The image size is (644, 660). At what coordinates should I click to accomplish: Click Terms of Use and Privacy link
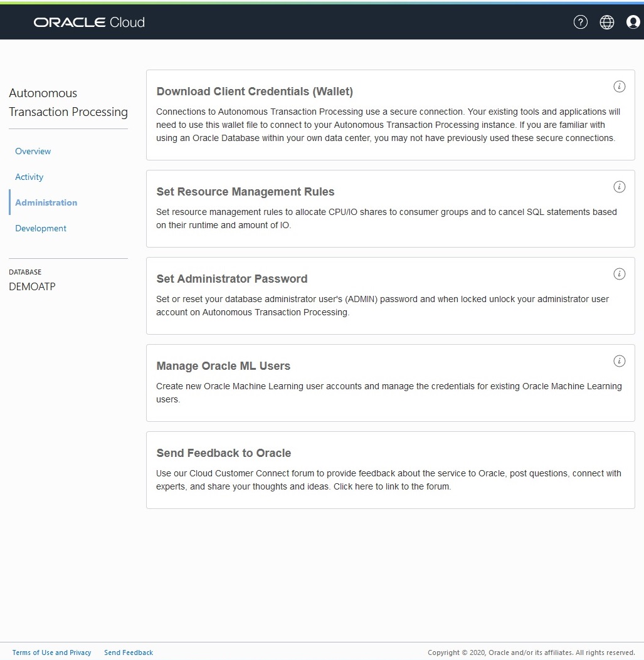pyautogui.click(x=52, y=652)
